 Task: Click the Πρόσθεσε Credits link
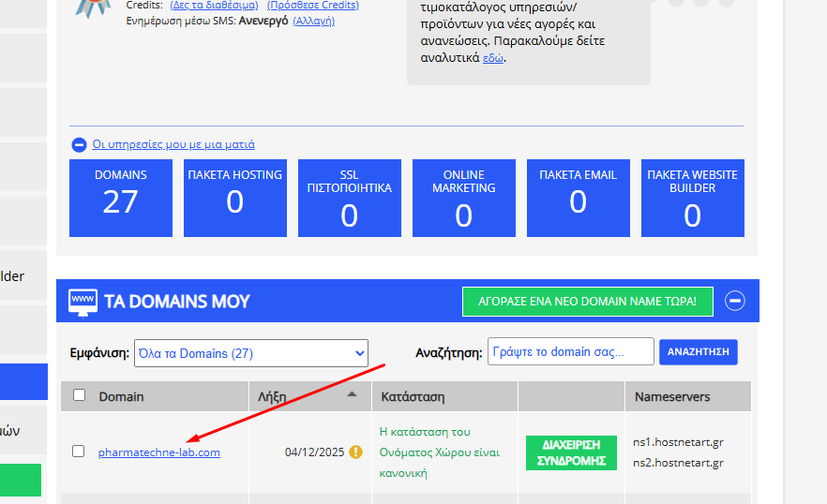tap(313, 5)
